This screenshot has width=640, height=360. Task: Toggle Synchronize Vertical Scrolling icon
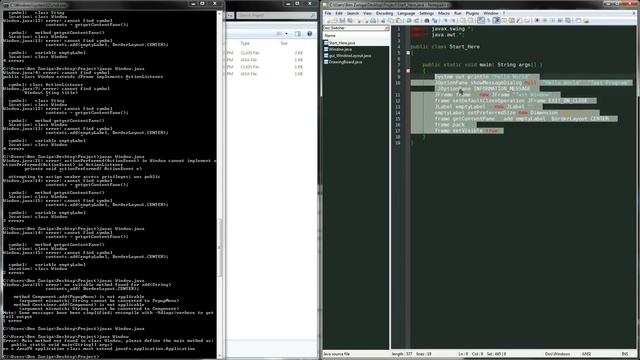point(462,20)
